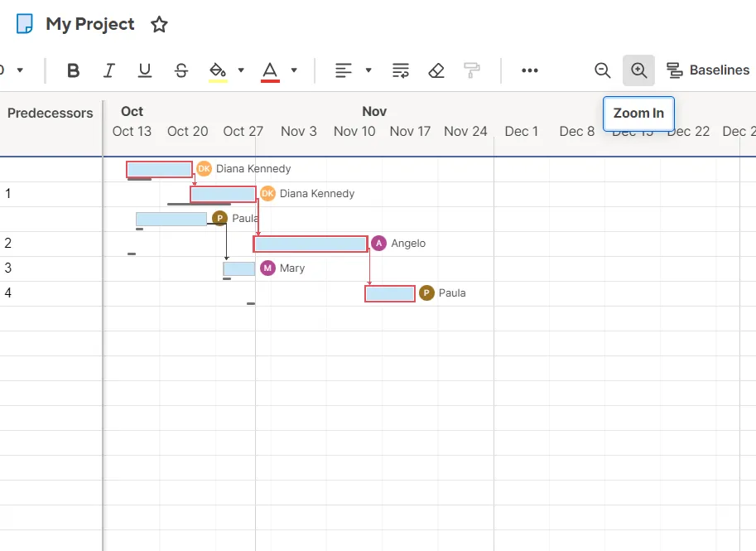Click the Nov month header
The height and width of the screenshot is (551, 756).
[x=374, y=112]
